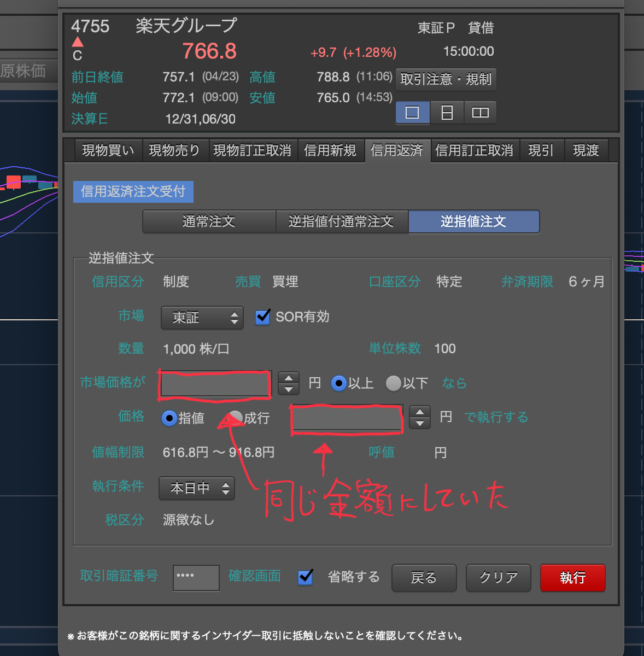Open the 現物訂正取消 tab
The width and height of the screenshot is (644, 656).
tap(252, 150)
